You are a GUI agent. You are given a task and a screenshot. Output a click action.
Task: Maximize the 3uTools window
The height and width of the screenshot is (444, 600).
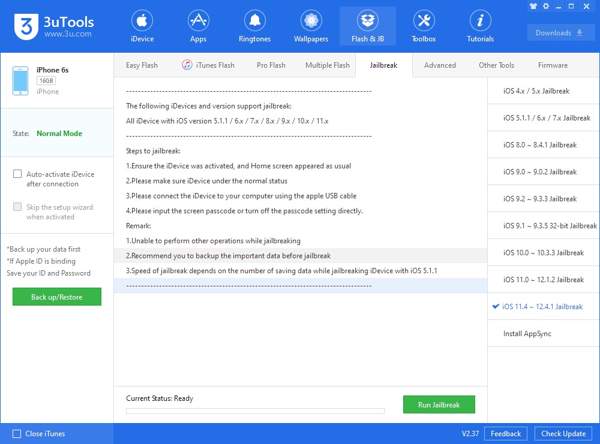coord(571,6)
